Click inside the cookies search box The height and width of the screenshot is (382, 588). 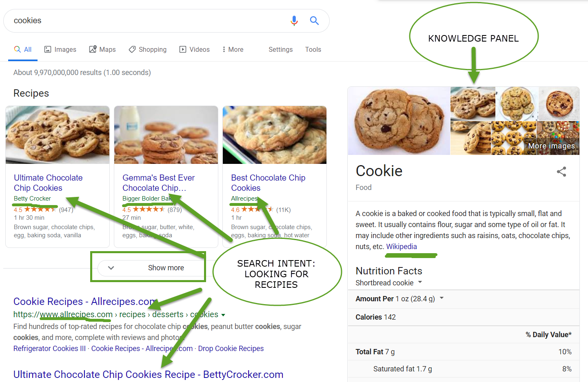[x=122, y=20]
